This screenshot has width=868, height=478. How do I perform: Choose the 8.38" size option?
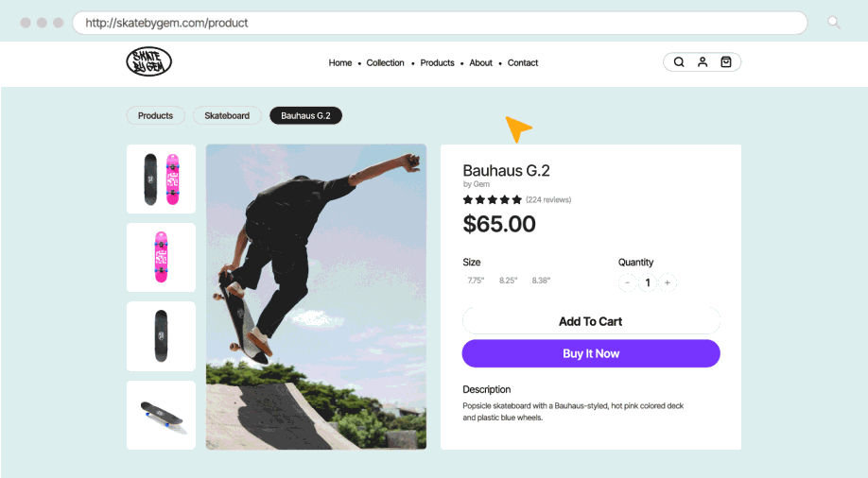click(x=541, y=281)
